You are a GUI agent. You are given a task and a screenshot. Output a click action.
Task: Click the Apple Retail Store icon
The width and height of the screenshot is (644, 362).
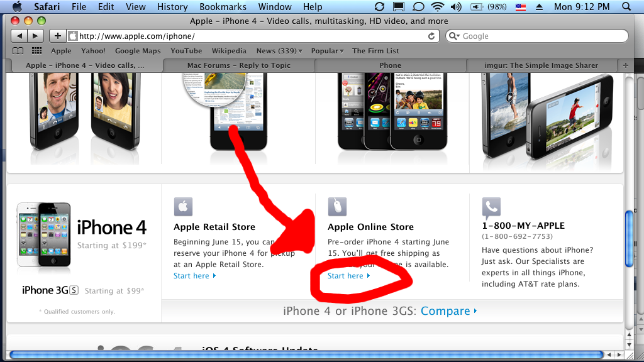tap(183, 206)
